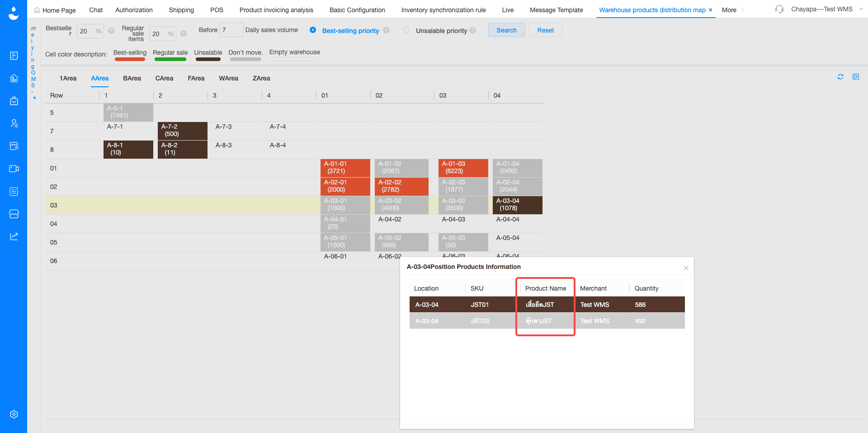This screenshot has height=433, width=868.
Task: Select cell A-7-2 (500)
Action: pyautogui.click(x=183, y=131)
